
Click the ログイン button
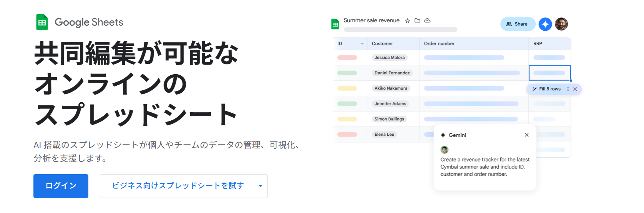coord(61,186)
